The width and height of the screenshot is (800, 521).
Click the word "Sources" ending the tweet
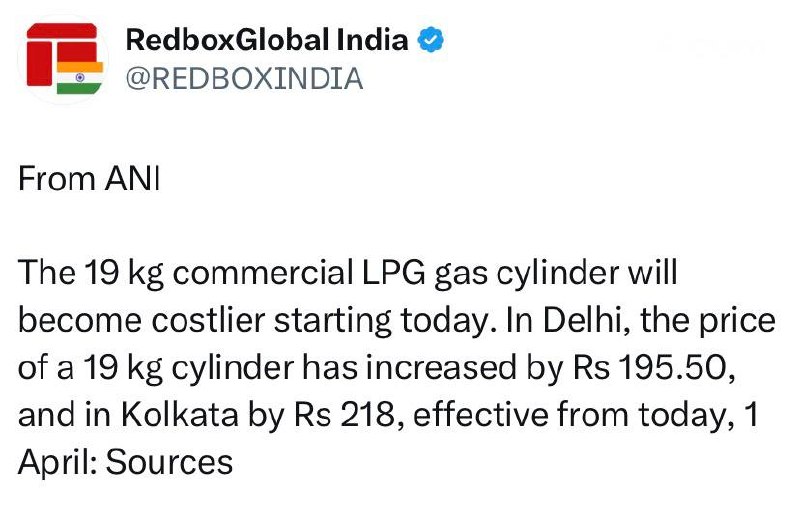tap(169, 463)
